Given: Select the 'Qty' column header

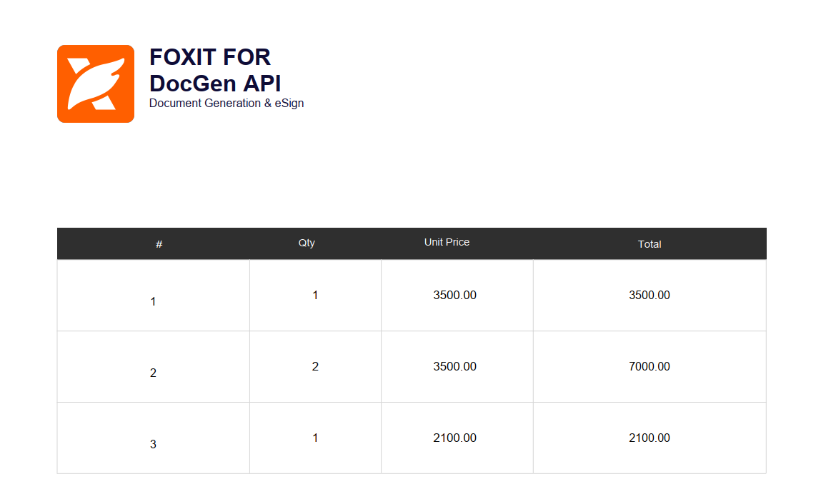Looking at the screenshot, I should click(x=307, y=242).
